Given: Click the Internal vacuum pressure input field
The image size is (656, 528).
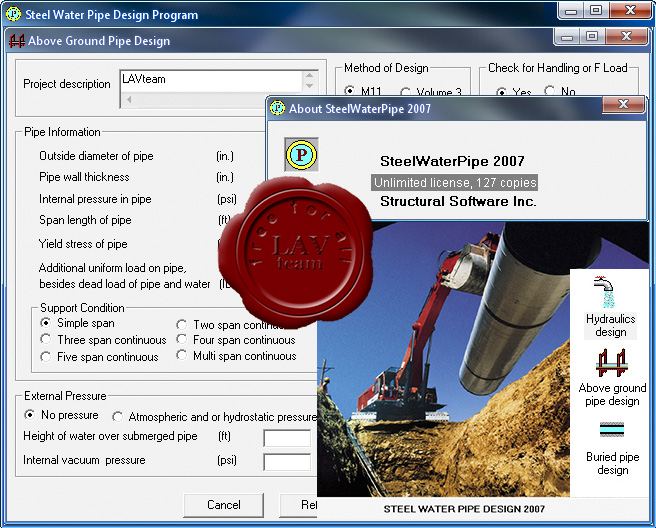Looking at the screenshot, I should 287,462.
